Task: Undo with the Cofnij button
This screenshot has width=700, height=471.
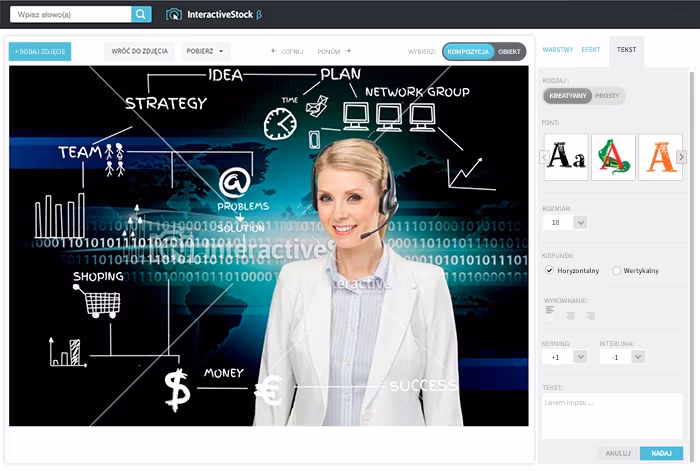Action: (x=287, y=51)
